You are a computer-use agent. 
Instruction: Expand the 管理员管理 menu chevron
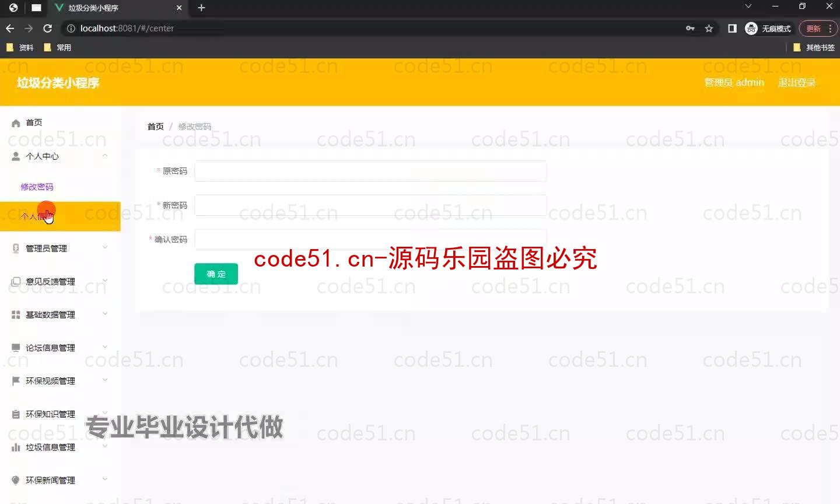tap(105, 247)
